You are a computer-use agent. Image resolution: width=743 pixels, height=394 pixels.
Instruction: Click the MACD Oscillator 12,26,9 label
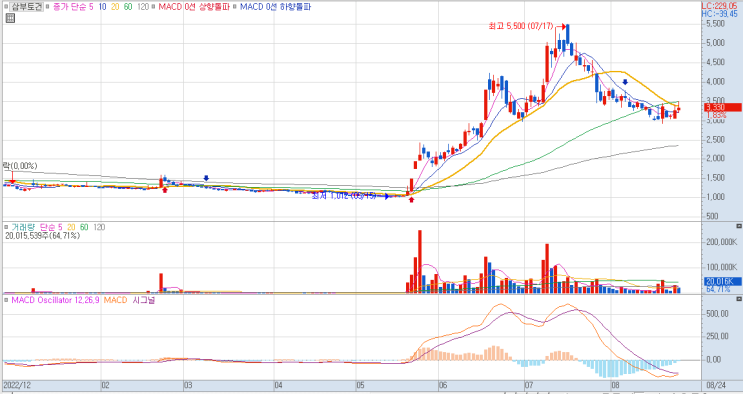(55, 301)
